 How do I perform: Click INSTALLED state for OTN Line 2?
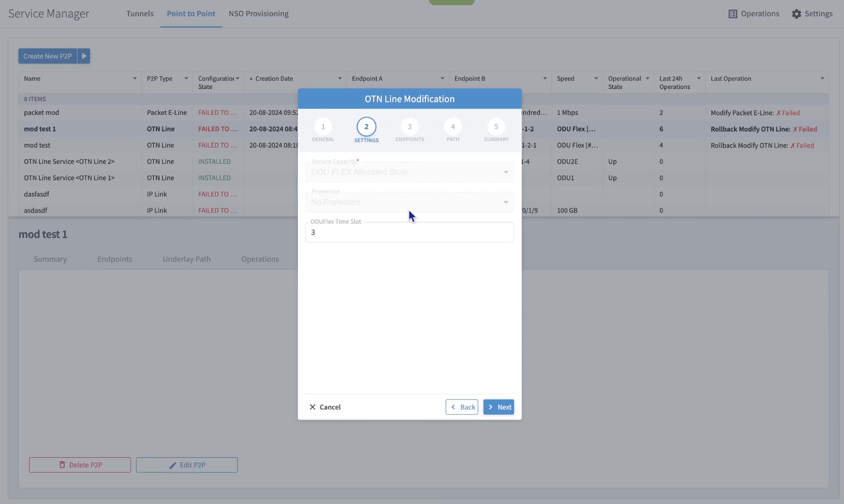[x=214, y=161]
